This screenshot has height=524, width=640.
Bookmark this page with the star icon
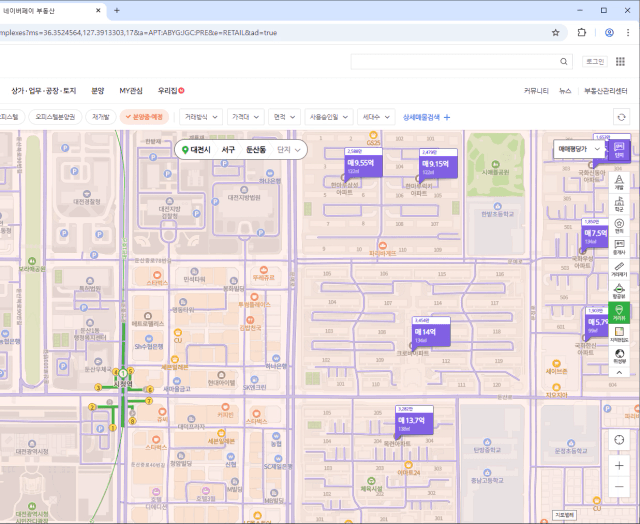pyautogui.click(x=556, y=33)
